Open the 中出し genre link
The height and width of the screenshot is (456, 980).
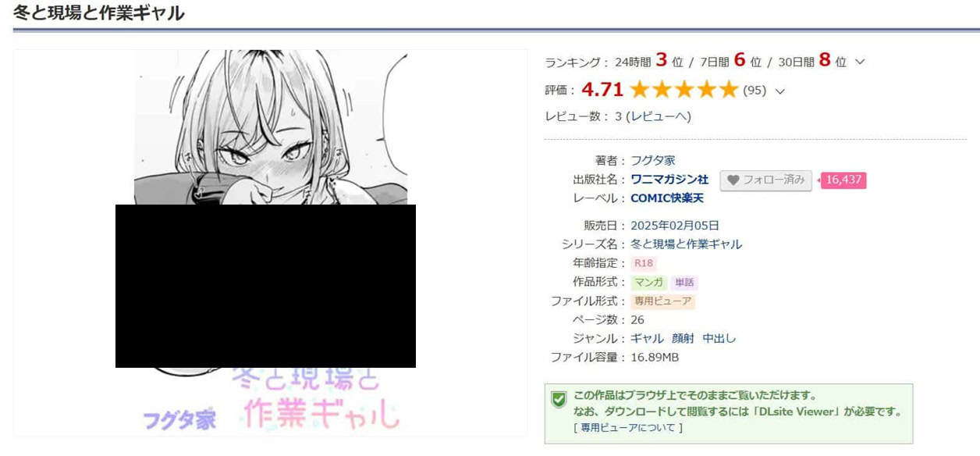tap(719, 338)
